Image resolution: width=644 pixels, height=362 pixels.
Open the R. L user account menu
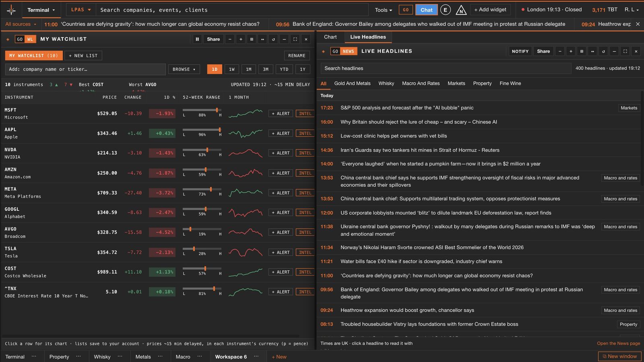click(632, 10)
